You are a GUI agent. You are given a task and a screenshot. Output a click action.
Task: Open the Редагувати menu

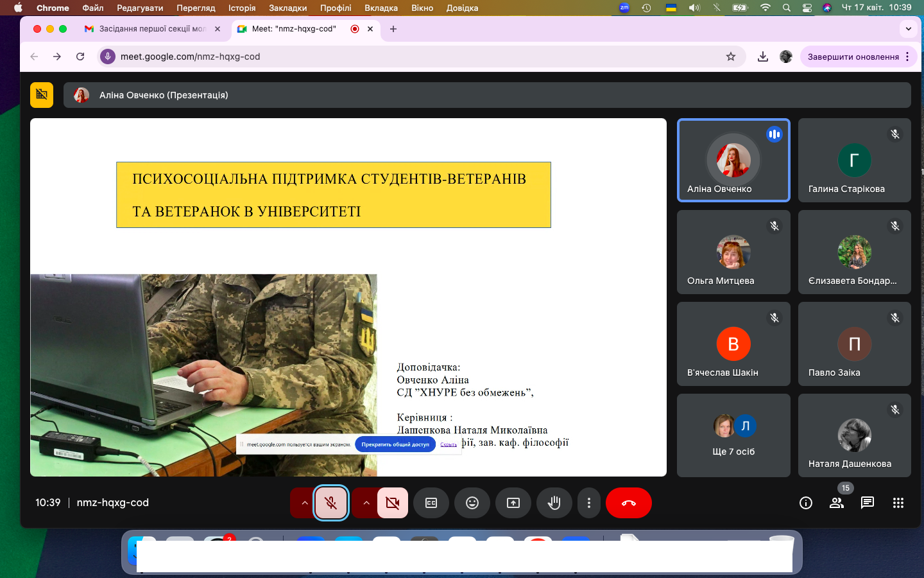tap(140, 8)
